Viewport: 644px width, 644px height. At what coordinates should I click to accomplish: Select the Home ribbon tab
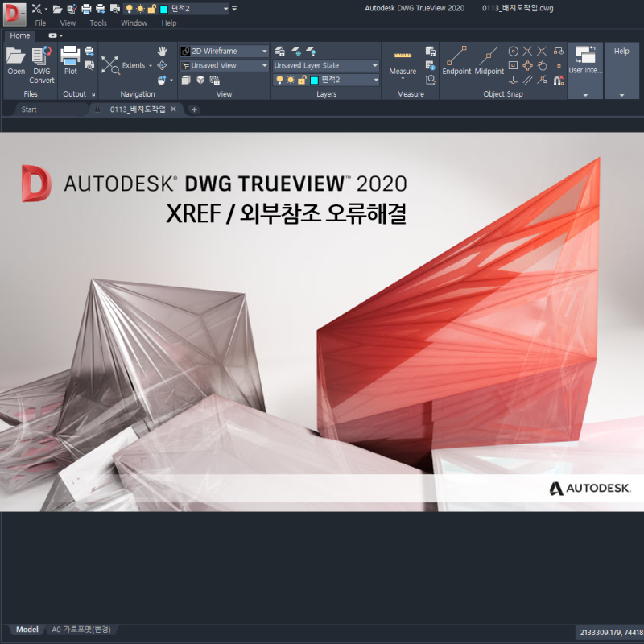(19, 35)
